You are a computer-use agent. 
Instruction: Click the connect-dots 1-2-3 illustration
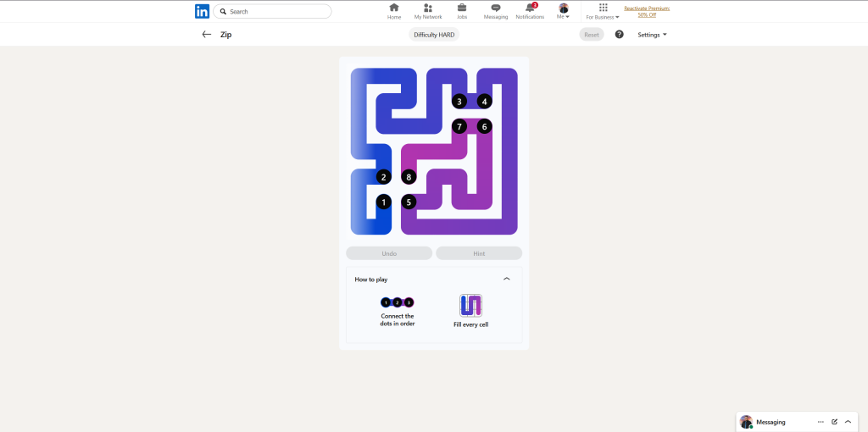click(398, 302)
